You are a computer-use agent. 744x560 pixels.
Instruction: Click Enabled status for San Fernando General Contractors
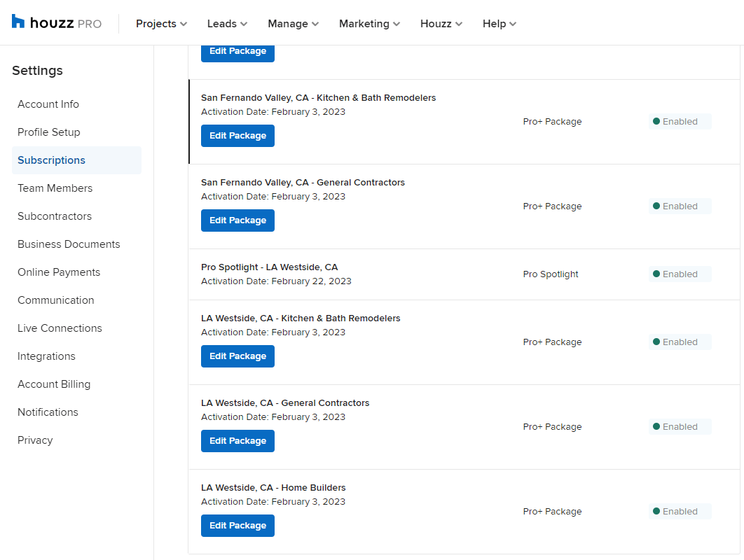(680, 206)
